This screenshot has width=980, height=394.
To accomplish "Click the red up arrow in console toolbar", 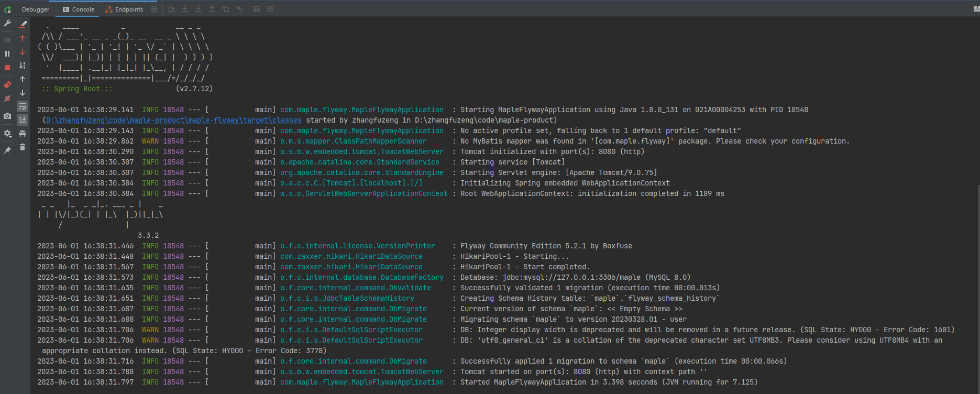I will (23, 38).
